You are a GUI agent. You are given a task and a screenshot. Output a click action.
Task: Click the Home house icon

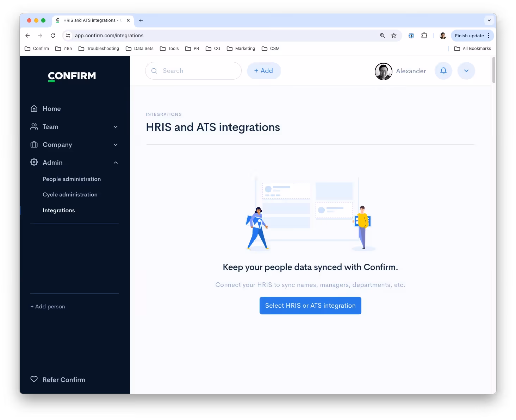click(x=34, y=109)
